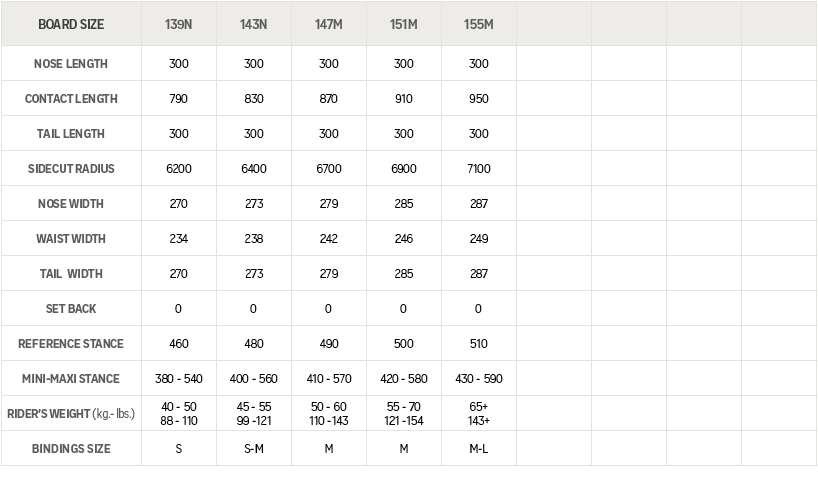Click the SIDECUT RADIUS row label

click(71, 169)
